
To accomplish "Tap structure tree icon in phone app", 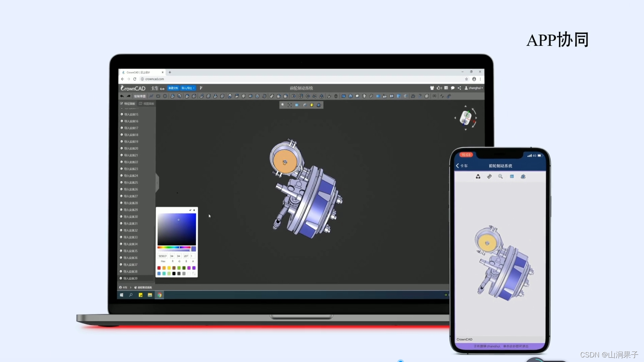I will click(x=478, y=177).
